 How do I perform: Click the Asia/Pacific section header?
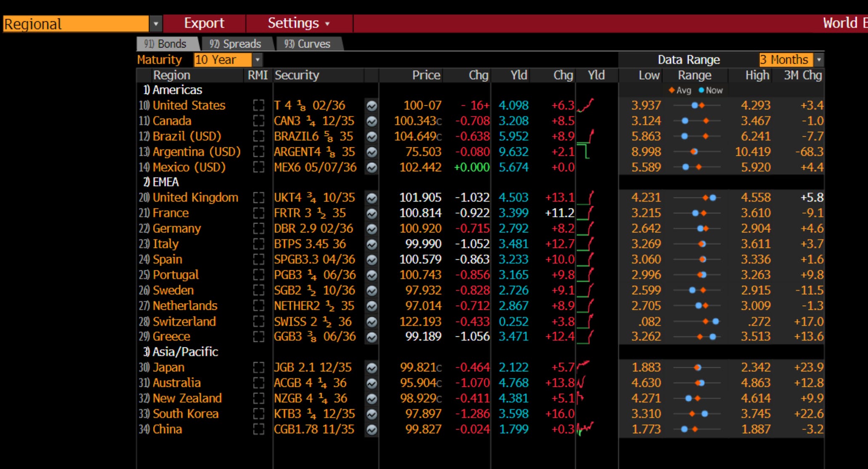[x=185, y=352]
